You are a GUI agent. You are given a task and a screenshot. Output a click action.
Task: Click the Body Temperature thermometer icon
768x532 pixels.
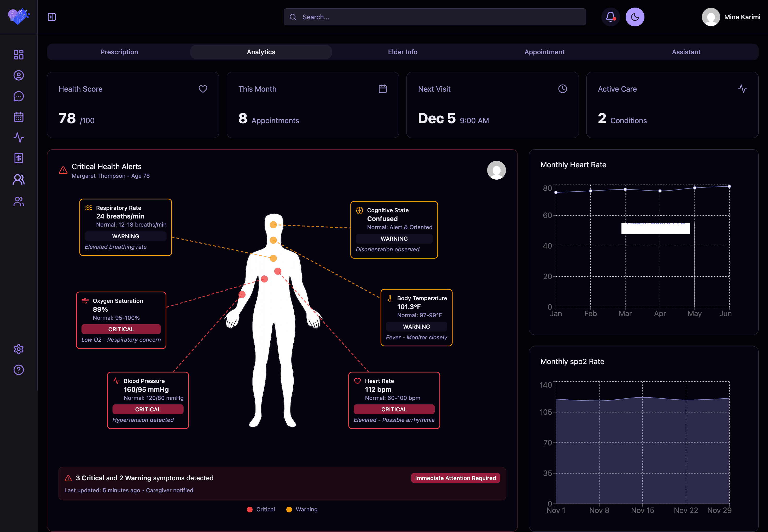[389, 298]
